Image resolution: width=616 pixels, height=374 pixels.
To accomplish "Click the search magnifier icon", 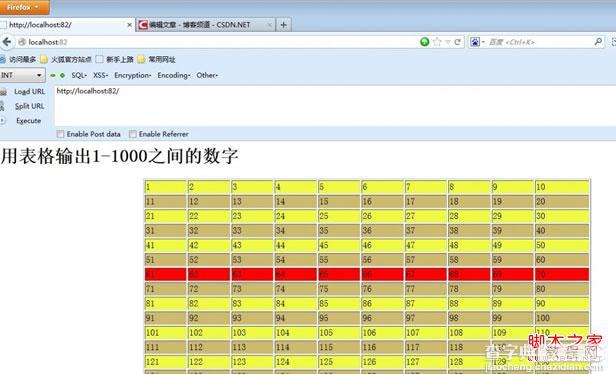I will tap(598, 42).
